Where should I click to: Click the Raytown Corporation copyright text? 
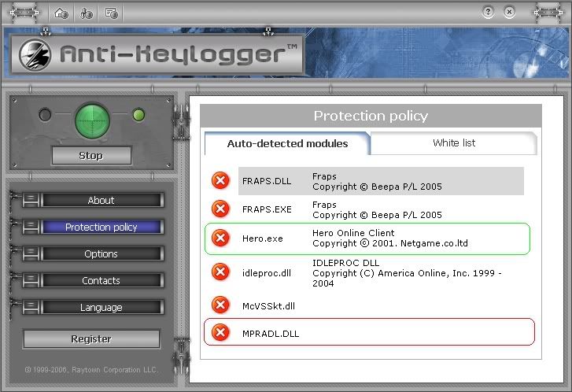click(x=91, y=370)
